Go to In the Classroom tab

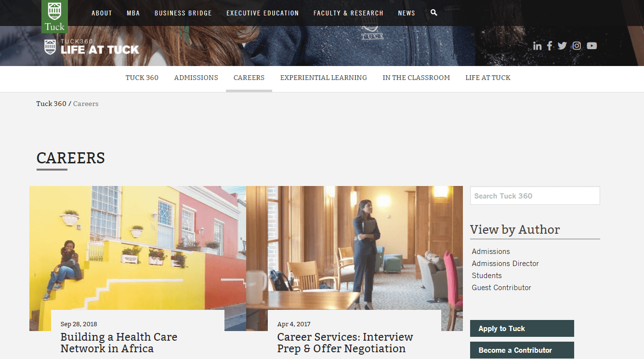[416, 78]
